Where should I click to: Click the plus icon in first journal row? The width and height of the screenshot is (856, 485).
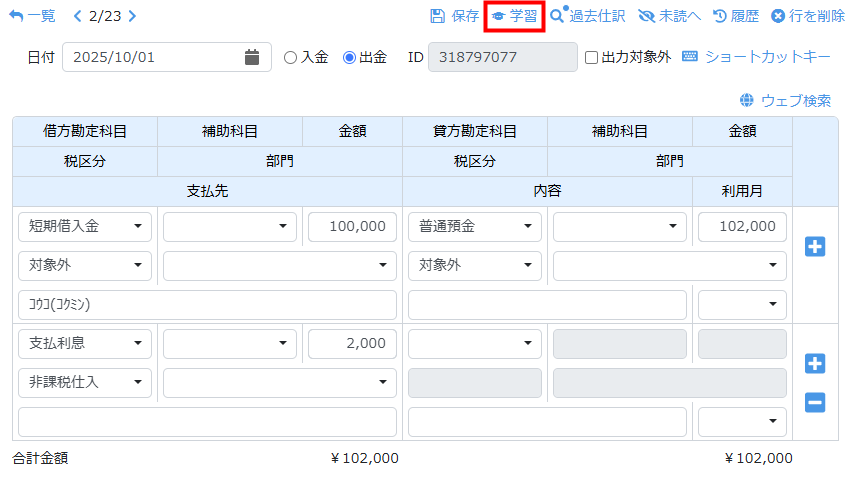click(x=815, y=246)
